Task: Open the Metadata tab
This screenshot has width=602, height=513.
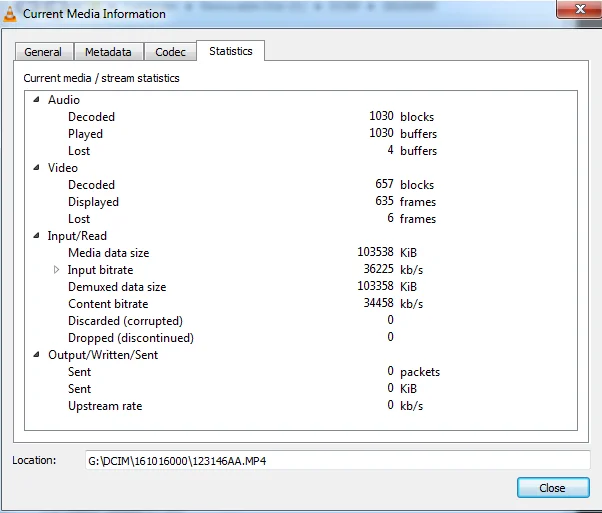Action: [109, 52]
